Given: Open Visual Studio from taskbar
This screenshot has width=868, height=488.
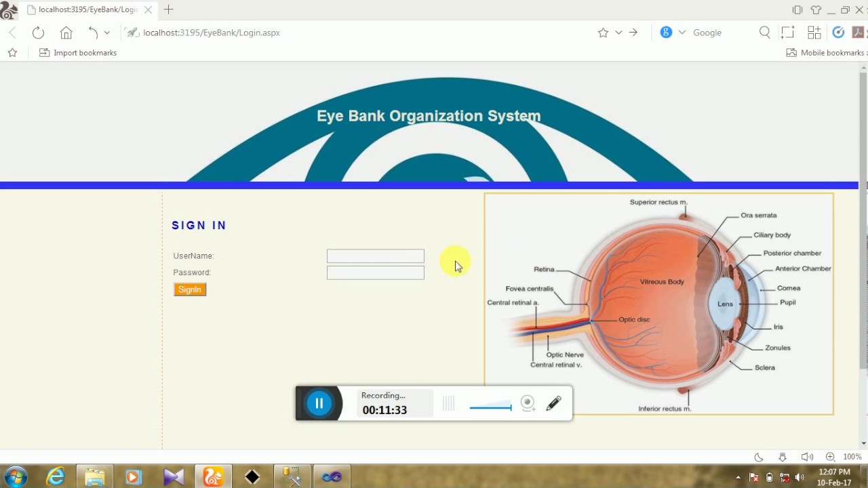Looking at the screenshot, I should point(174,477).
